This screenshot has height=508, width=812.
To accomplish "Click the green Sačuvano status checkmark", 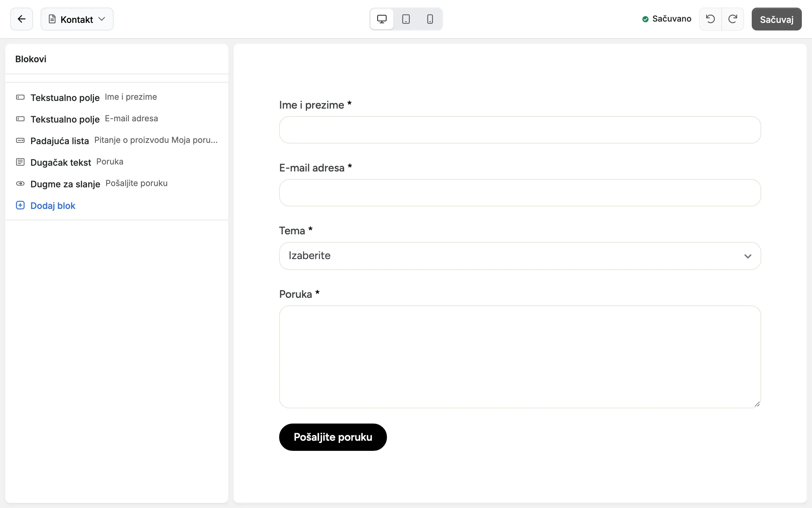I will (645, 19).
